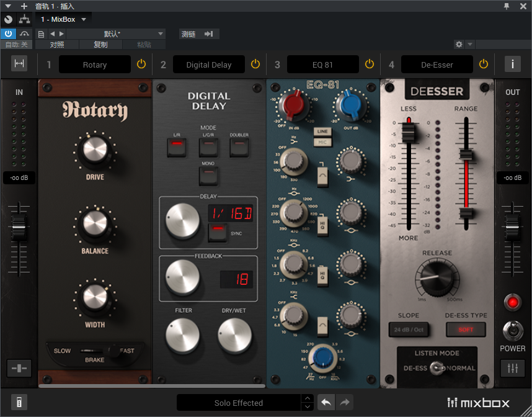Open the De-Esser slot module selector

tap(437, 65)
